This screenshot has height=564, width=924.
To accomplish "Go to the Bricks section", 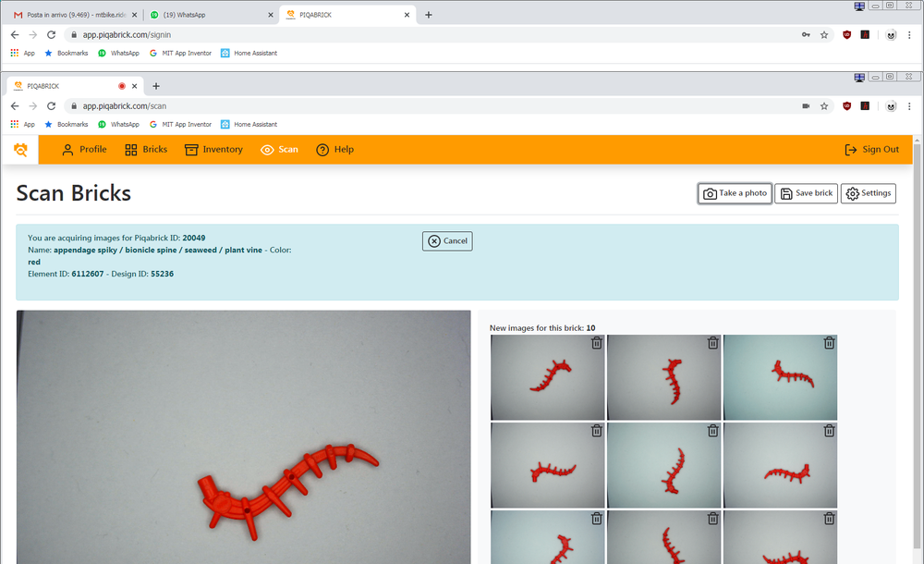I will pos(146,150).
